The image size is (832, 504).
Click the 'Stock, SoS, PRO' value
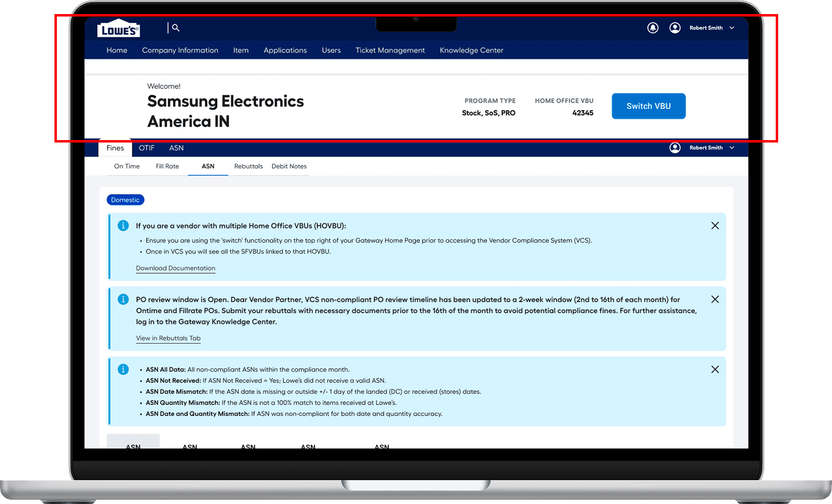(x=489, y=113)
